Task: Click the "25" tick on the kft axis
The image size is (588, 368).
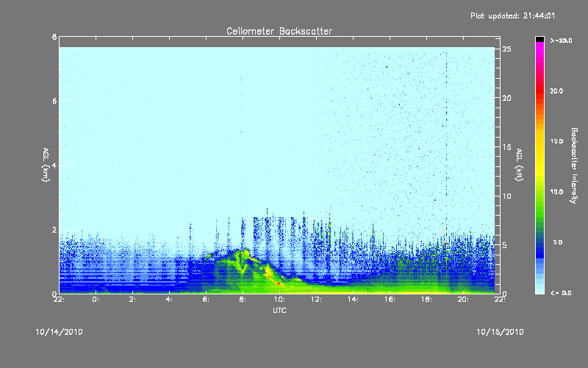Action: (507, 49)
